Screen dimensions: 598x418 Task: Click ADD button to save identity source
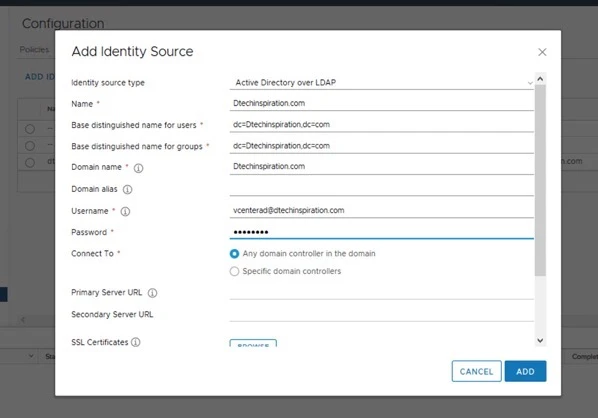click(525, 371)
